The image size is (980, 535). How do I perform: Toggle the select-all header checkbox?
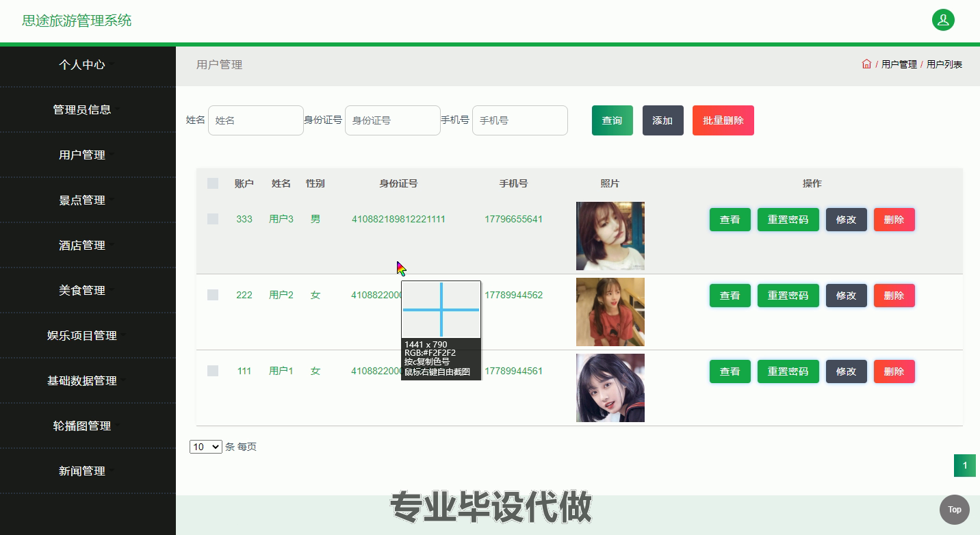tap(213, 183)
